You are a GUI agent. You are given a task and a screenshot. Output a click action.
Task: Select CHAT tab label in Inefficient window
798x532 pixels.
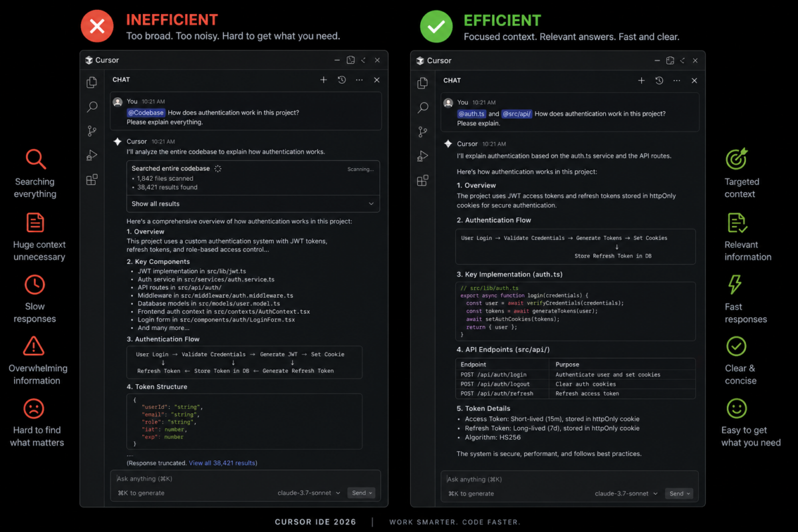tap(121, 80)
